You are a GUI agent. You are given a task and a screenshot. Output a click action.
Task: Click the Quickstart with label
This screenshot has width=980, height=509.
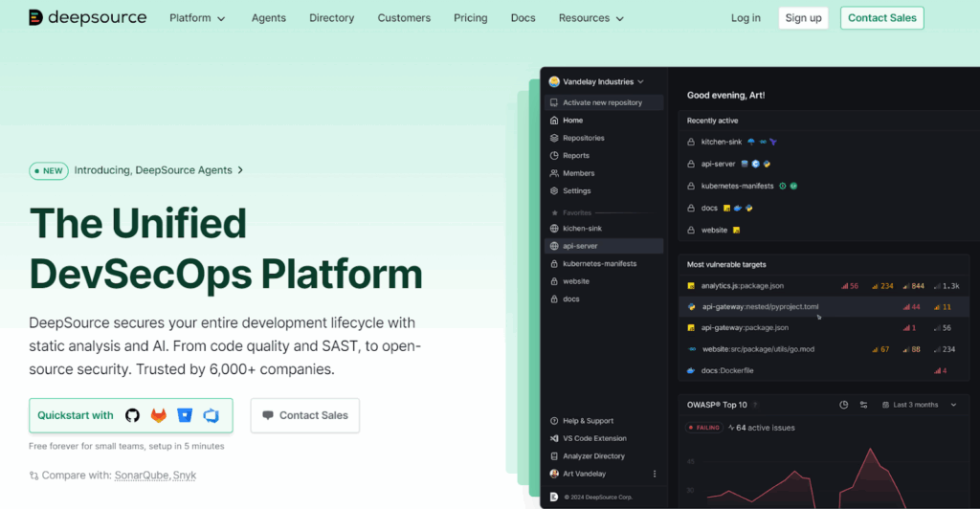(76, 415)
